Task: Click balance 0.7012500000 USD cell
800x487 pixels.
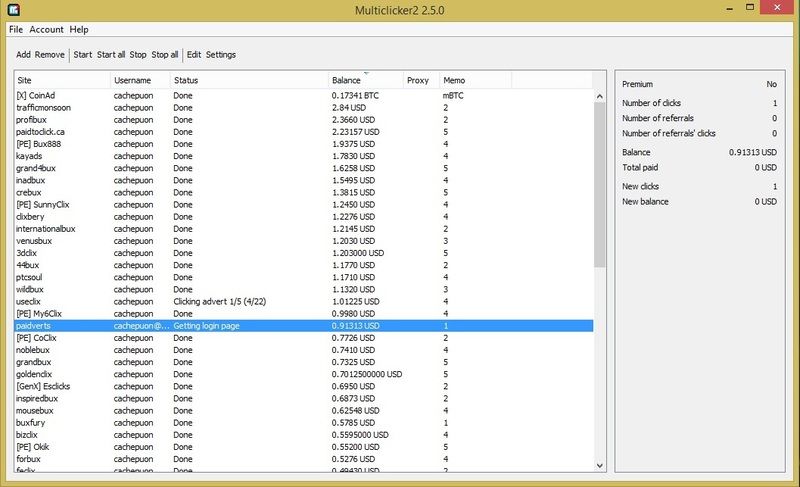Action: (x=367, y=374)
